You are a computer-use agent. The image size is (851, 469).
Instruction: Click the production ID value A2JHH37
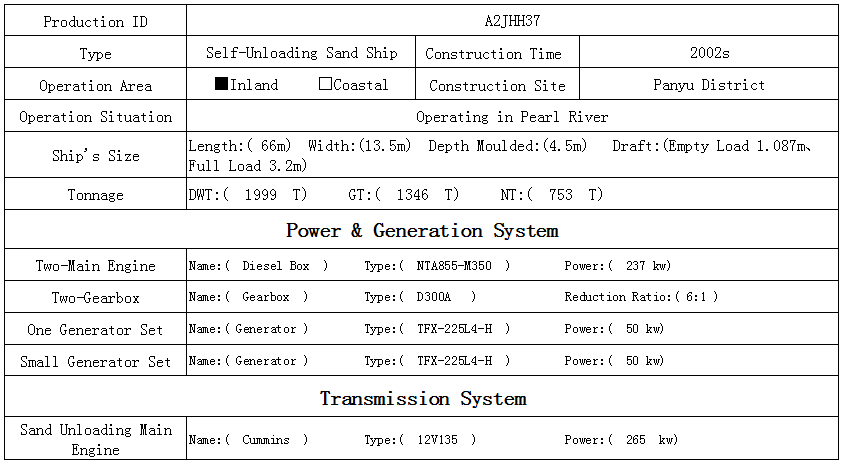512,21
